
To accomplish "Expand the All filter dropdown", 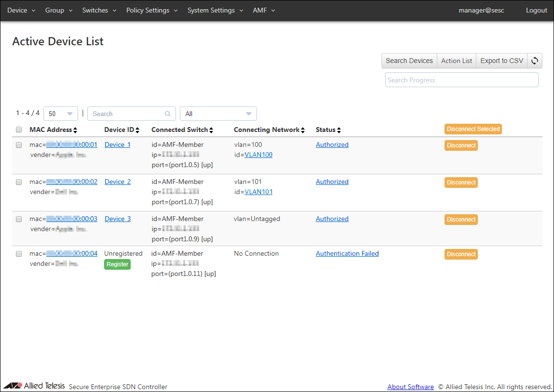I will click(218, 114).
